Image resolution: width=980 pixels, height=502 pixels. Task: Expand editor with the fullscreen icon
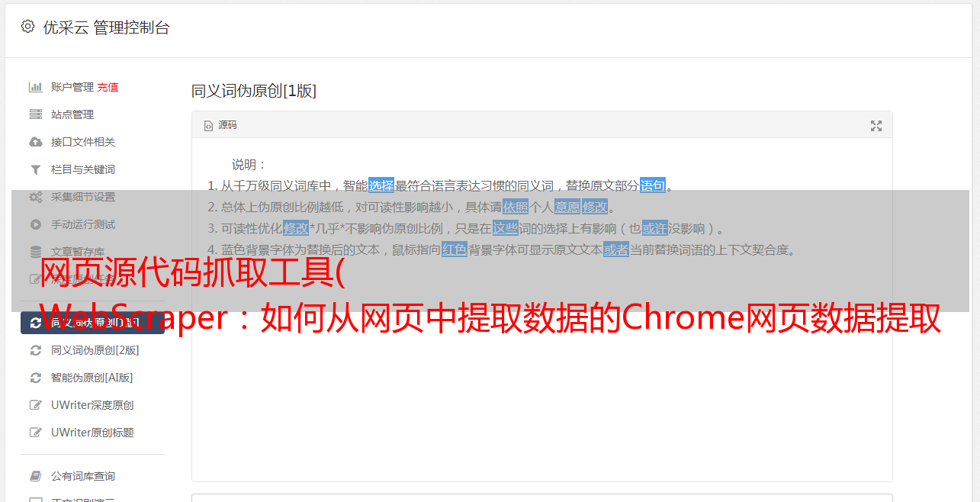coord(876,126)
